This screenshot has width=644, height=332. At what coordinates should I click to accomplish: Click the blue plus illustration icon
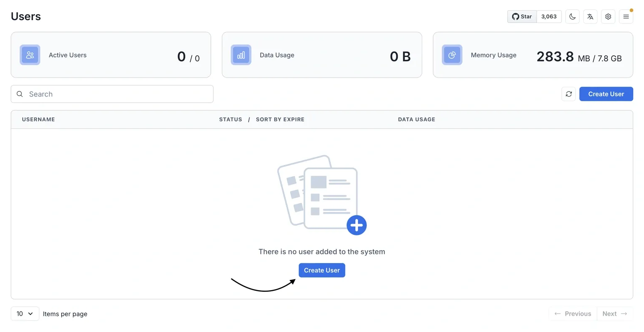(x=356, y=225)
